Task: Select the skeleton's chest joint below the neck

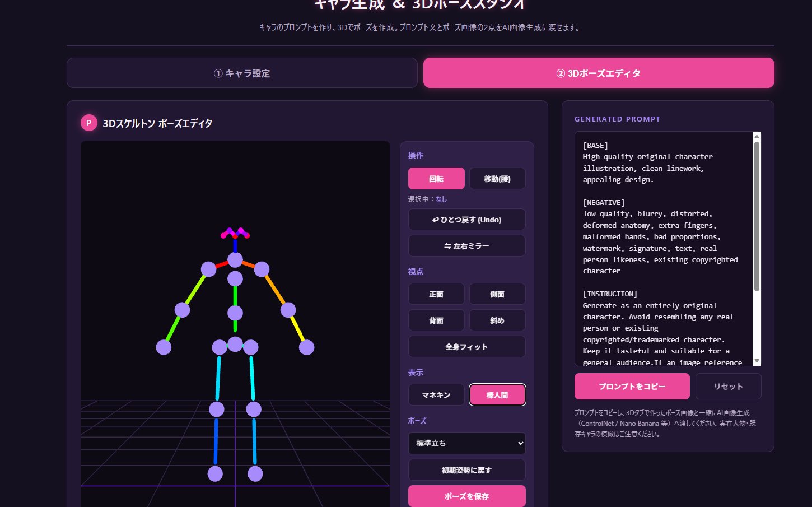Action: coord(235,278)
